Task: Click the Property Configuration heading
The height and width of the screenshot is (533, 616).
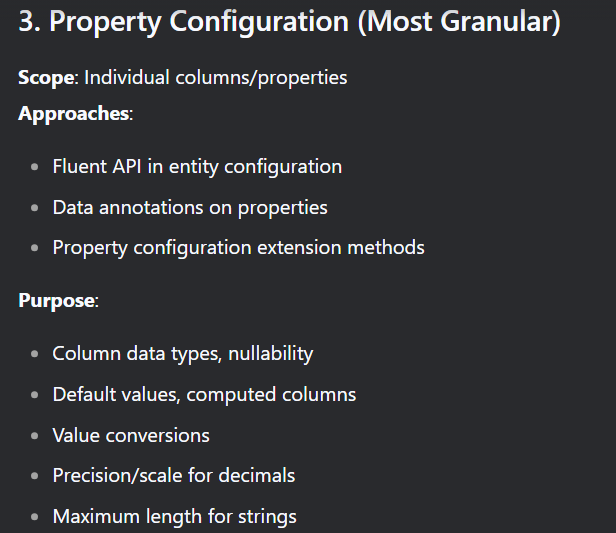Action: click(x=290, y=22)
